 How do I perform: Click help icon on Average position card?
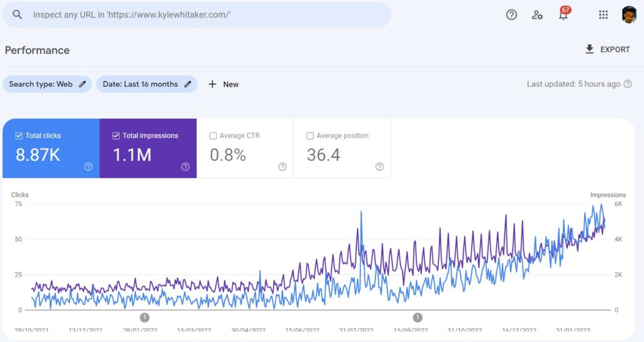(379, 167)
